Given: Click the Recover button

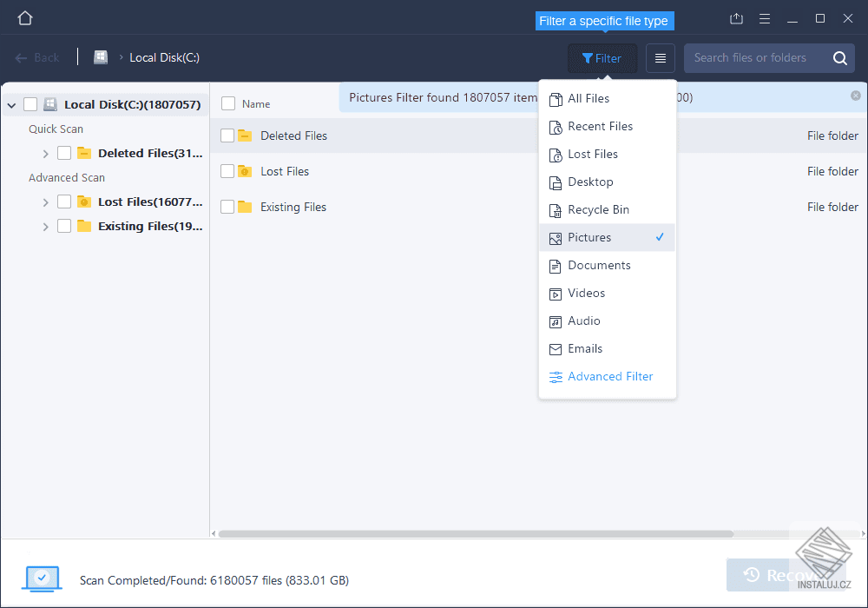Looking at the screenshot, I should [786, 575].
